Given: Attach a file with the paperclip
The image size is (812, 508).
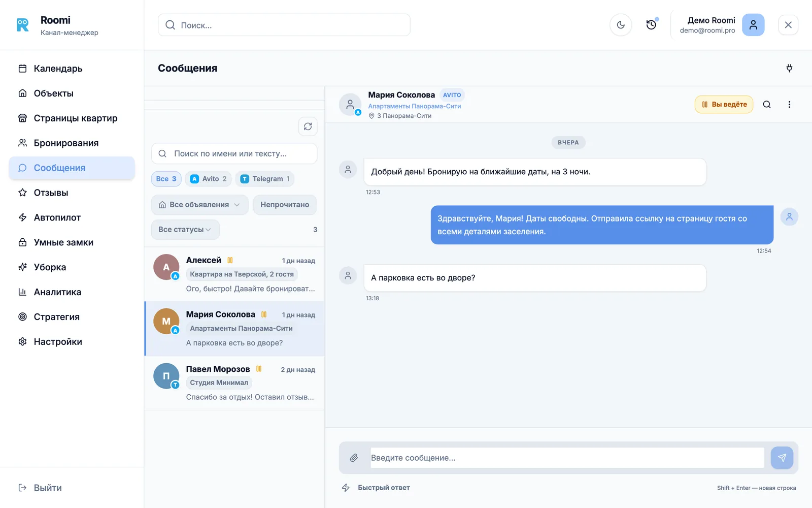Looking at the screenshot, I should (354, 458).
